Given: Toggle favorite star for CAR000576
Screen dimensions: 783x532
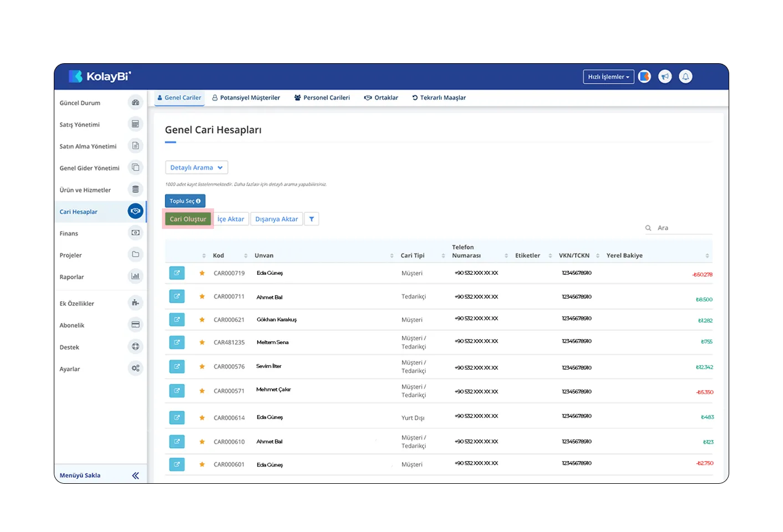Looking at the screenshot, I should (202, 366).
